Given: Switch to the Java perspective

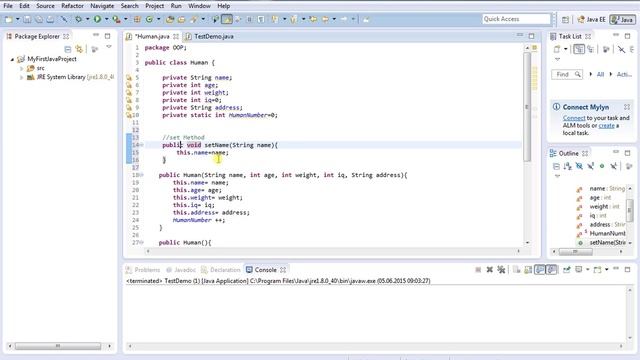Looking at the screenshot, I should tap(622, 19).
